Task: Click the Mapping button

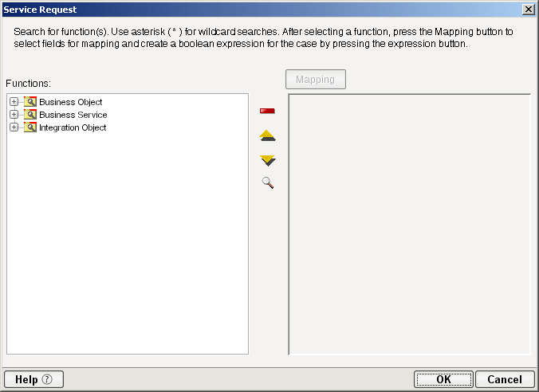Action: [316, 80]
